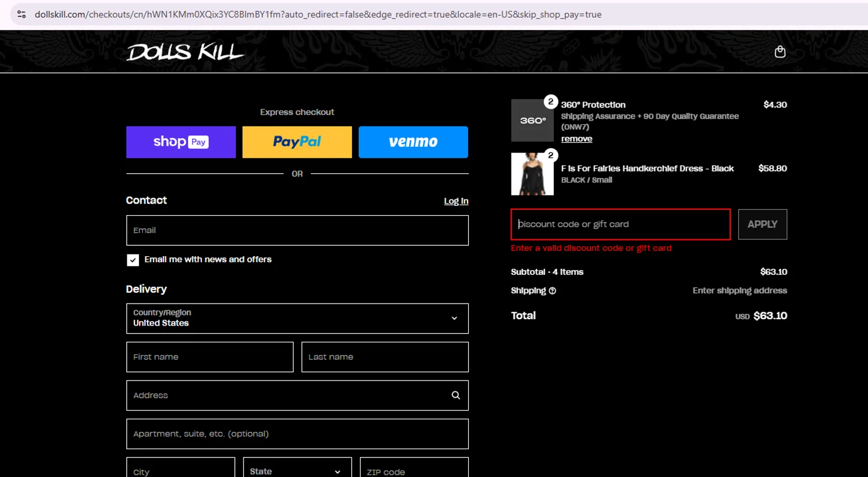
Task: Open the Country/Region dropdown
Action: [x=297, y=319]
